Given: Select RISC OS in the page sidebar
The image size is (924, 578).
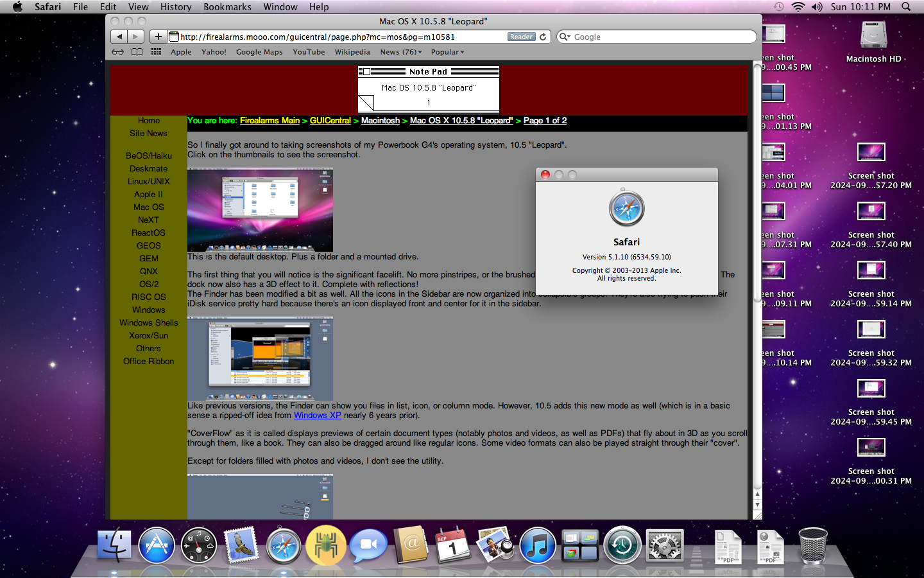Looking at the screenshot, I should (149, 297).
